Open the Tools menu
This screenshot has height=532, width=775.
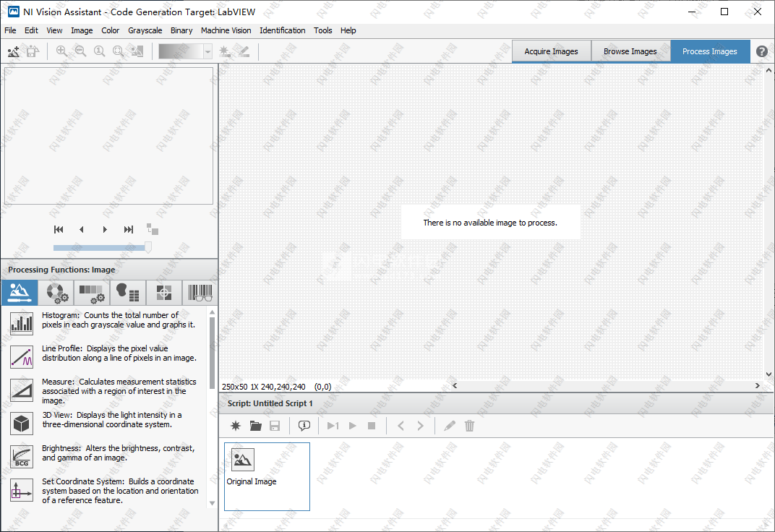322,30
